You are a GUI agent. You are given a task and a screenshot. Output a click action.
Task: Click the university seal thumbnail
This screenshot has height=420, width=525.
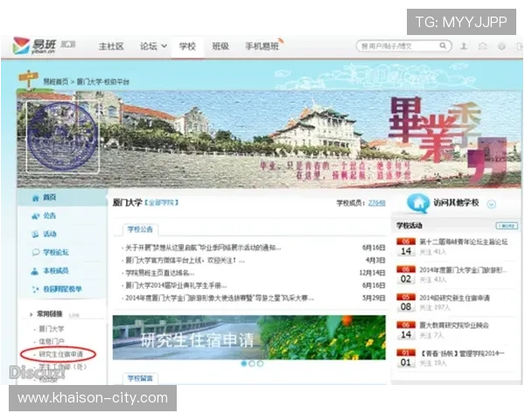pyautogui.click(x=63, y=136)
